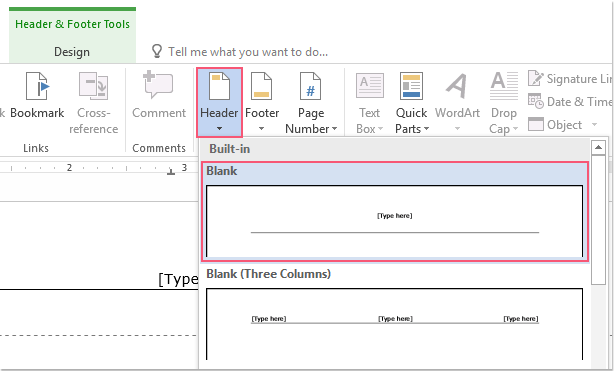Screen dimensions: 614x371
Task: Select the Blank header heading
Action: click(222, 171)
